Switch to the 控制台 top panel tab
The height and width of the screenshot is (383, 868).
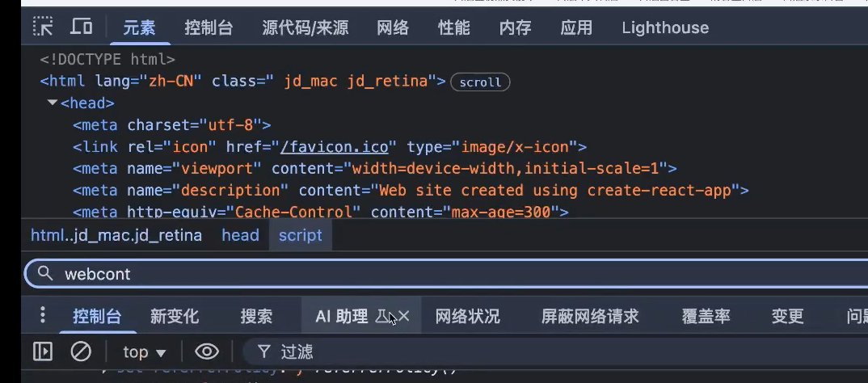pos(209,27)
